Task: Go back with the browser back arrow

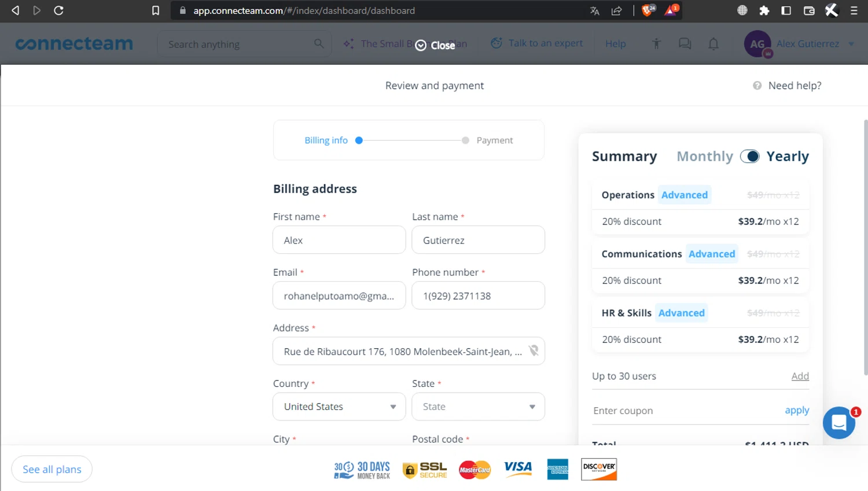Action: pyautogui.click(x=16, y=10)
